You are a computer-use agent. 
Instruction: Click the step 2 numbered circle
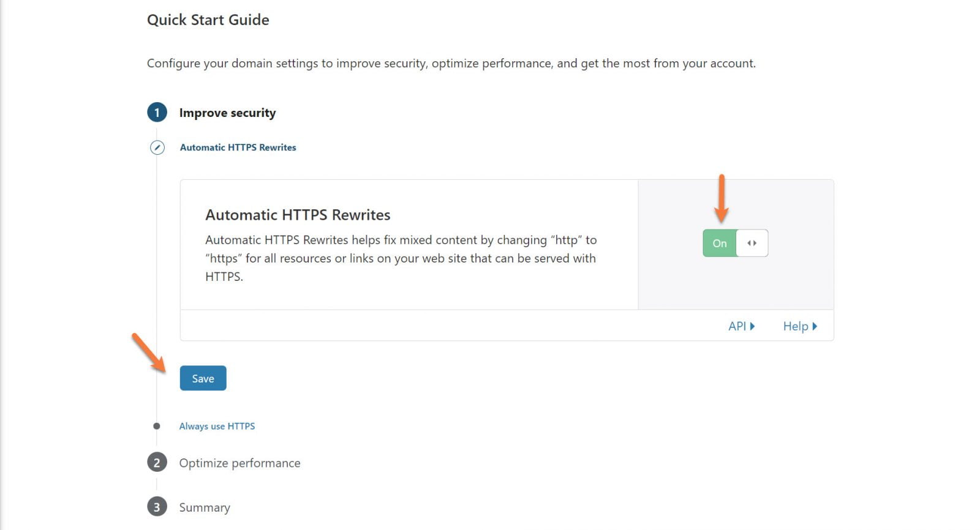coord(157,463)
